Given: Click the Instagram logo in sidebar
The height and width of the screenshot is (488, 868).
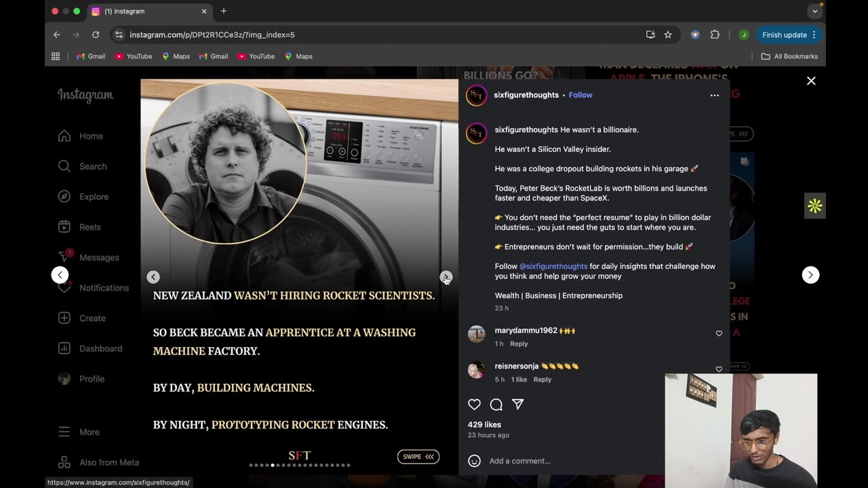Looking at the screenshot, I should click(85, 96).
